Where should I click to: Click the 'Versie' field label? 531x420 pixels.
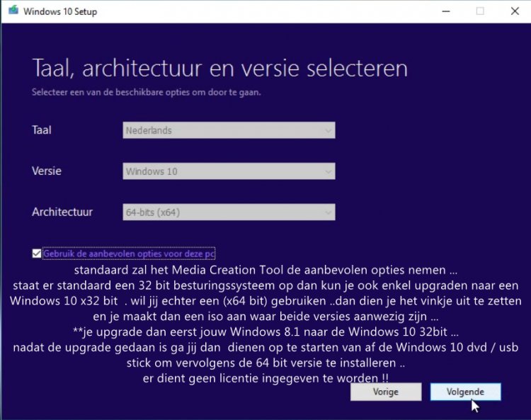[x=47, y=171]
